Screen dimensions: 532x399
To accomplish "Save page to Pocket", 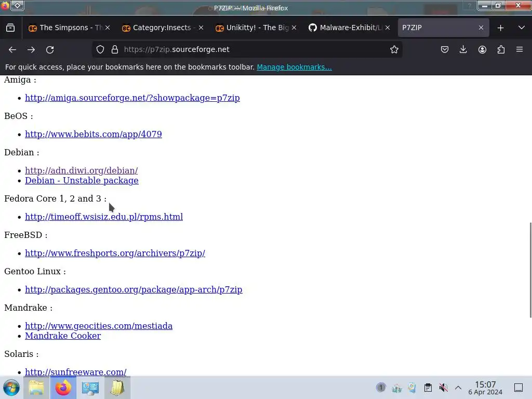I will point(445,49).
